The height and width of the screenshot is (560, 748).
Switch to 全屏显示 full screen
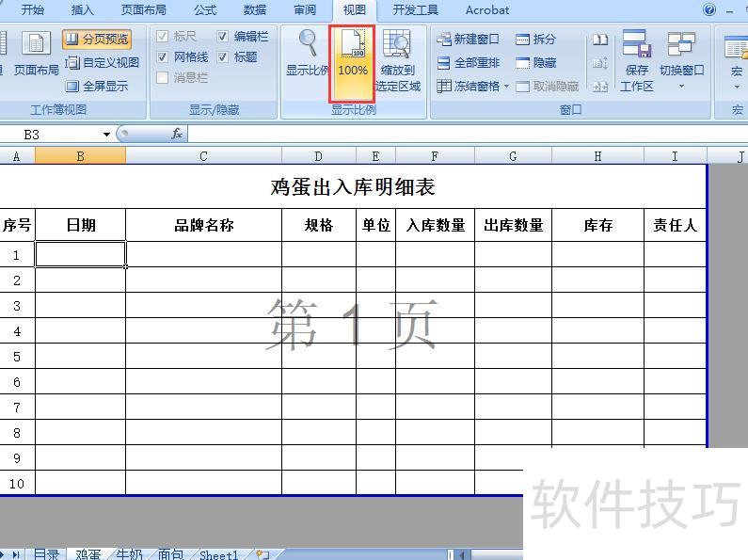click(97, 87)
